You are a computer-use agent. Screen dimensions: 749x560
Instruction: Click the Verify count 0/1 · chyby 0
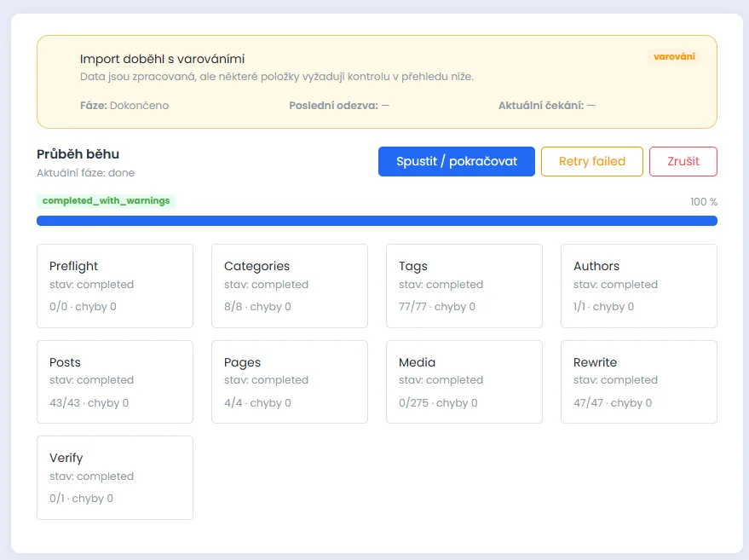(x=81, y=499)
